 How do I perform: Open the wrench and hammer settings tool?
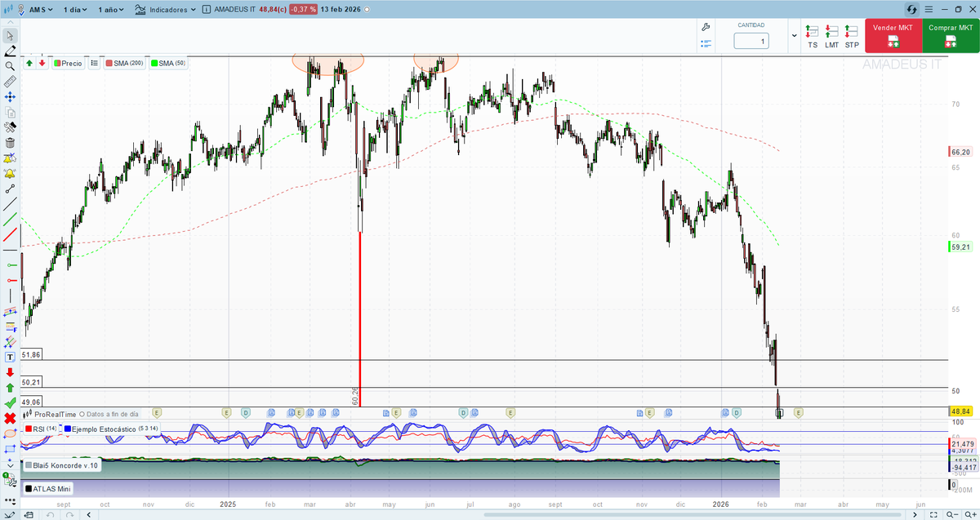click(10, 128)
